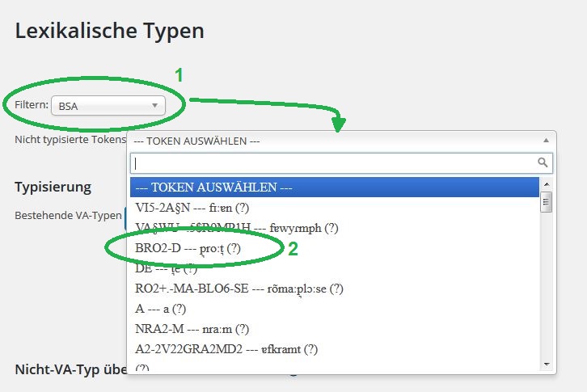The height and width of the screenshot is (392, 587).
Task: Pick the BRO2-D token entry
Action: 188,248
